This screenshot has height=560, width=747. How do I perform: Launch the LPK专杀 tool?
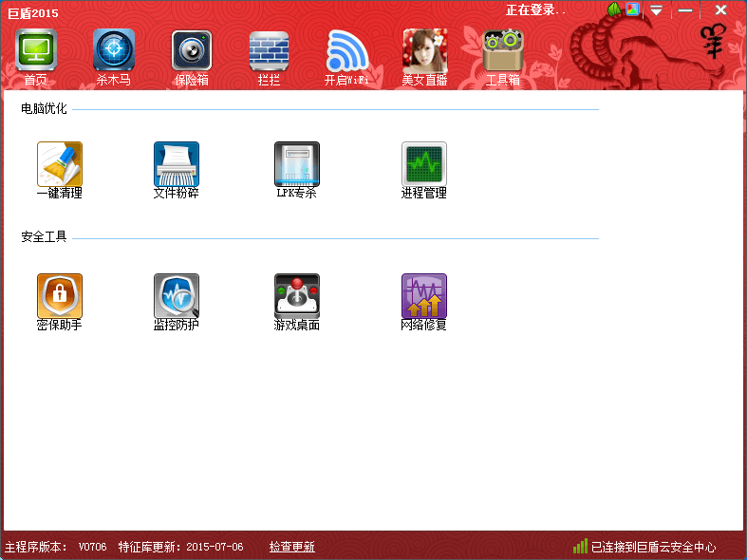pyautogui.click(x=297, y=164)
